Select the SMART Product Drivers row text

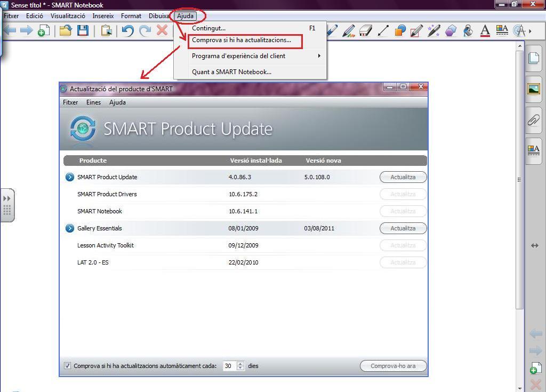[107, 194]
